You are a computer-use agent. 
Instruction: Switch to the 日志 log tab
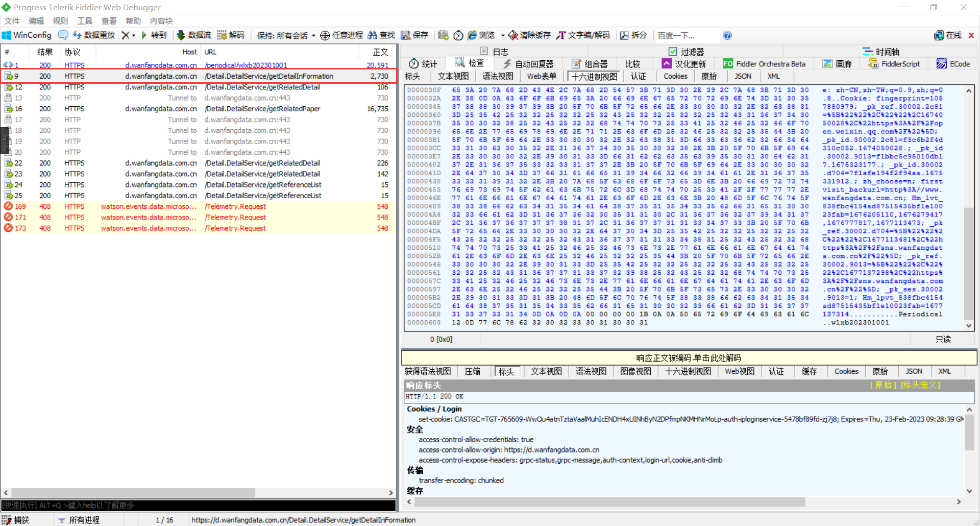[494, 52]
